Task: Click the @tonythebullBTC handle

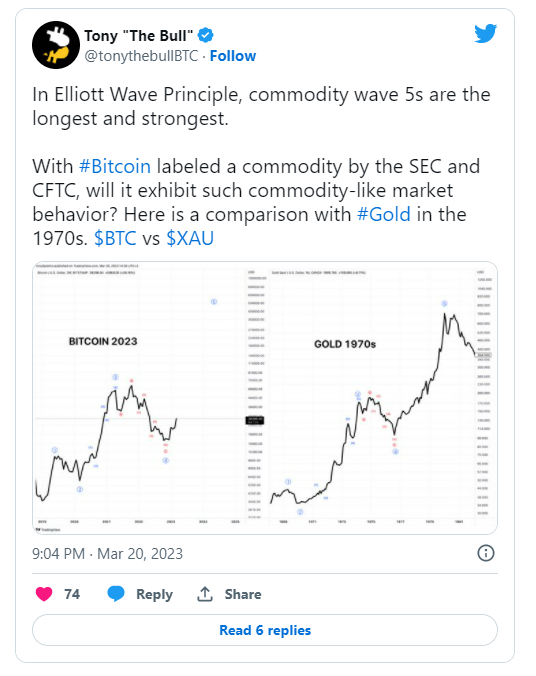Action: pyautogui.click(x=141, y=56)
